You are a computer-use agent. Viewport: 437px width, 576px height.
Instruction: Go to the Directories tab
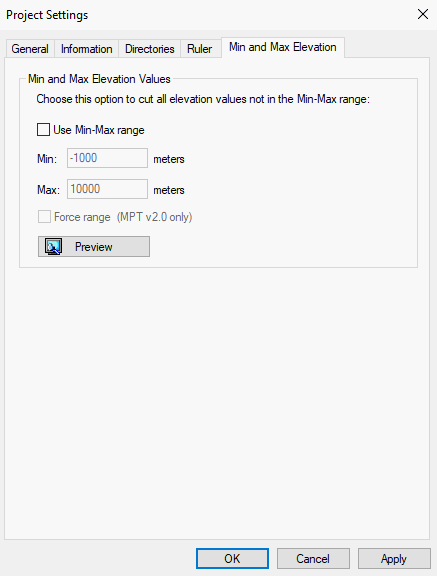[x=149, y=49]
